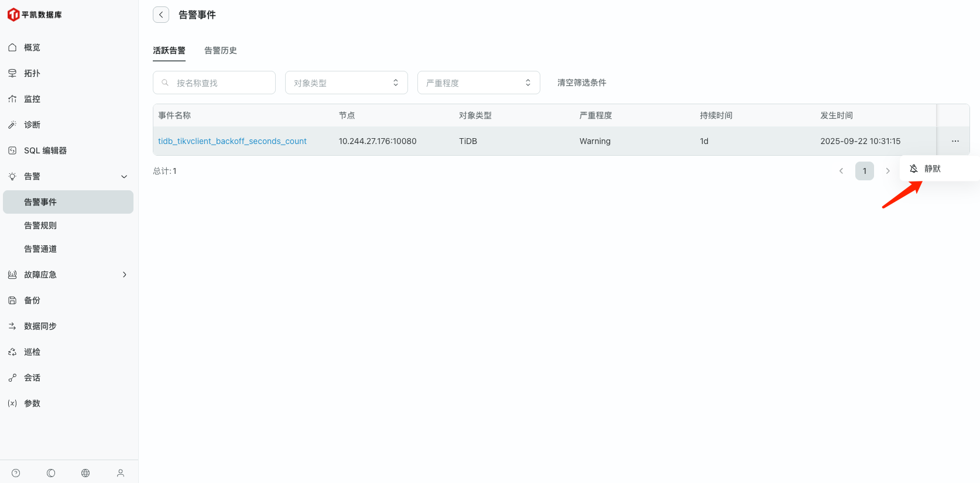The height and width of the screenshot is (483, 980).
Task: Open tidb_tikvclient_backoff_seconds_count alert link
Action: [x=232, y=141]
